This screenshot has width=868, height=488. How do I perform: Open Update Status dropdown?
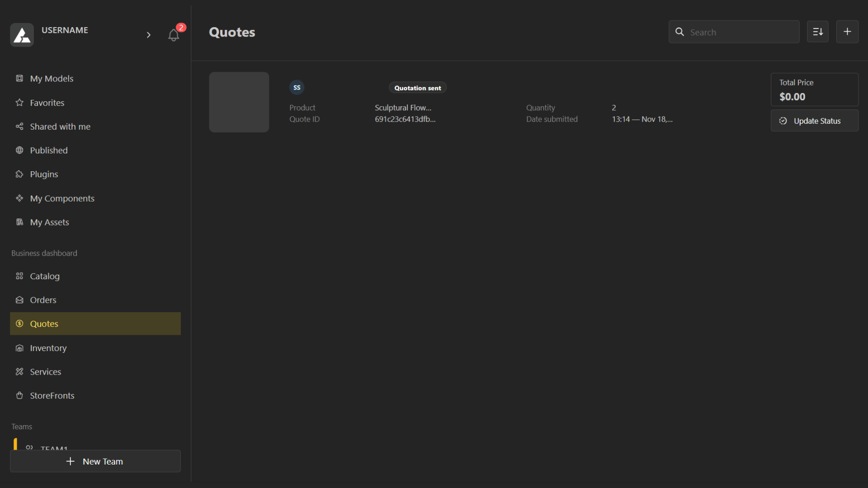click(814, 121)
